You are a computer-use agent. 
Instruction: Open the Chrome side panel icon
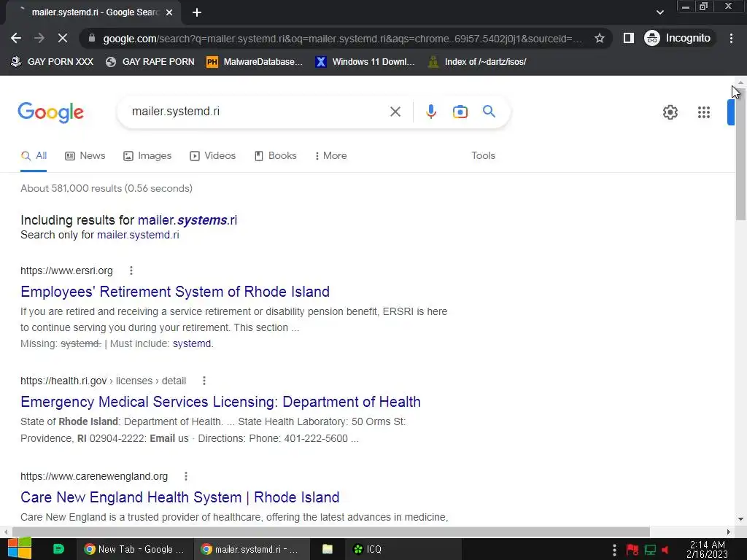click(628, 38)
